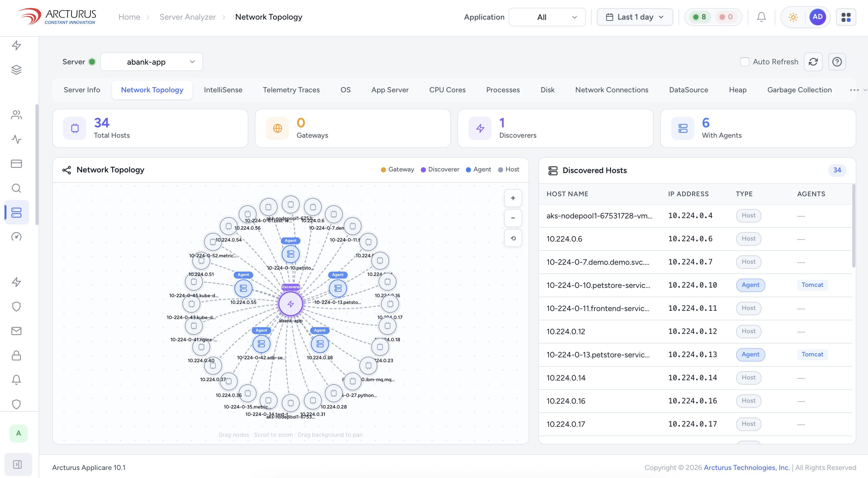The image size is (868, 478).
Task: Open the gauge dashboard sidebar icon
Action: (x=16, y=237)
